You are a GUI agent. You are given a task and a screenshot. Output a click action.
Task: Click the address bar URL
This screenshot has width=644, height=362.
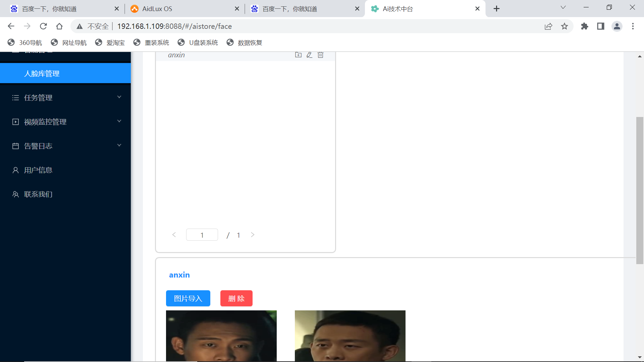[x=174, y=26]
